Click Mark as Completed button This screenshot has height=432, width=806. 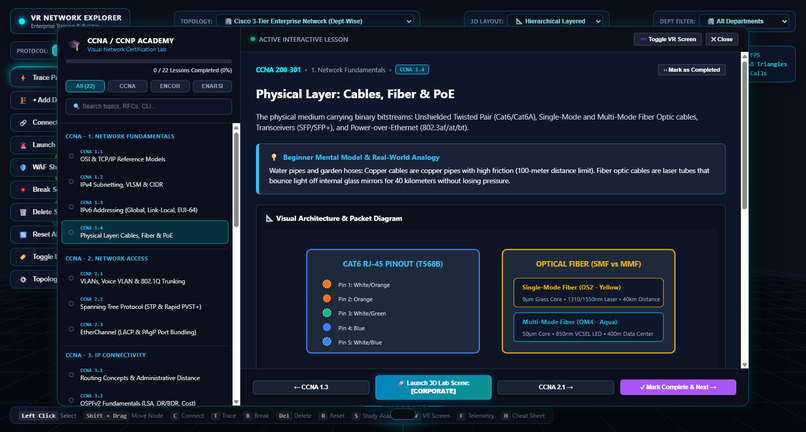pos(692,70)
